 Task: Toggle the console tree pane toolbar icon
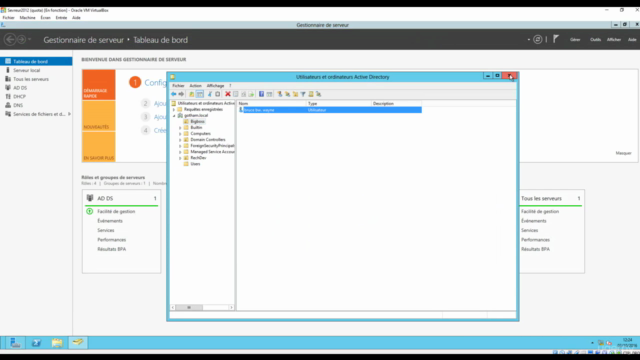200,94
